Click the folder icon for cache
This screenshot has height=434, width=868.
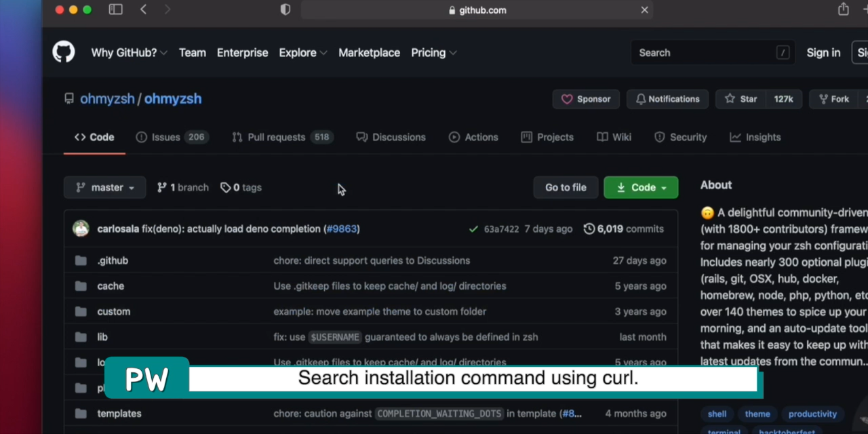(81, 286)
